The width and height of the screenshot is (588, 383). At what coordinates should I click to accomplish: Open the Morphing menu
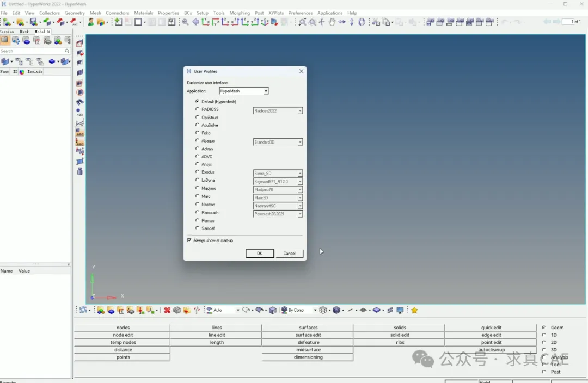pos(240,13)
